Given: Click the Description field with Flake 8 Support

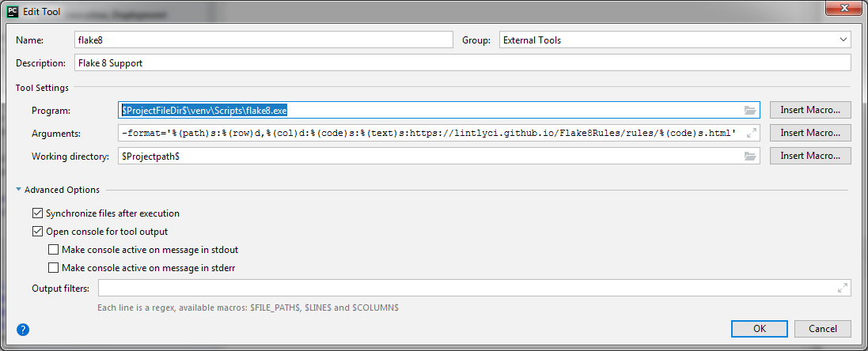Looking at the screenshot, I should [x=462, y=63].
